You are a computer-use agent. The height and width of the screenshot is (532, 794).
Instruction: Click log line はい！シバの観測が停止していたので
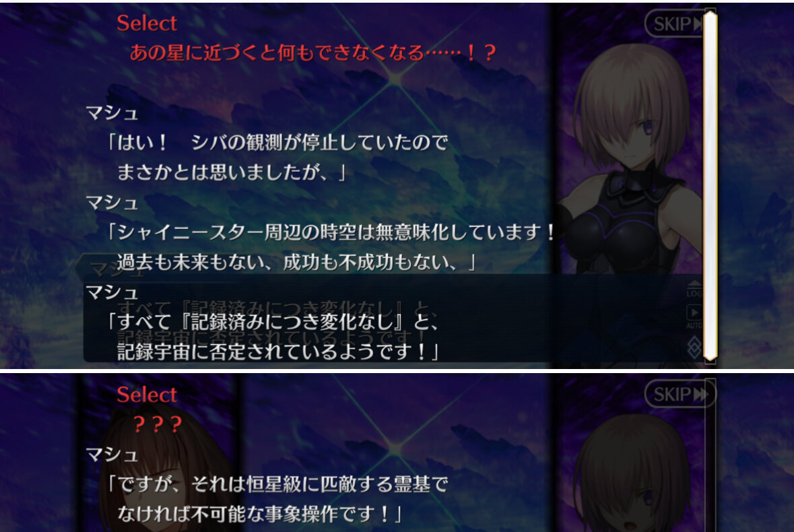coord(277,143)
